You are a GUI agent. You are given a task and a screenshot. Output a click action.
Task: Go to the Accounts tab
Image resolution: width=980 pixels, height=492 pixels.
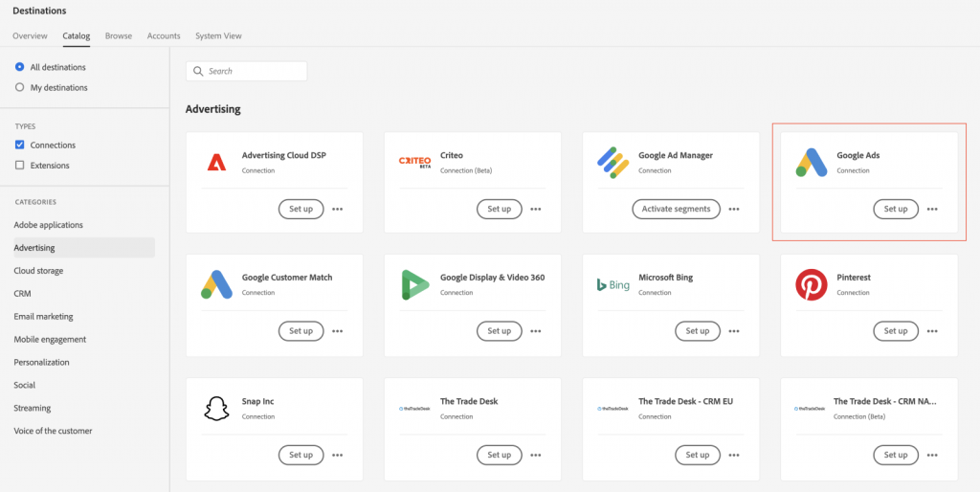click(x=164, y=35)
